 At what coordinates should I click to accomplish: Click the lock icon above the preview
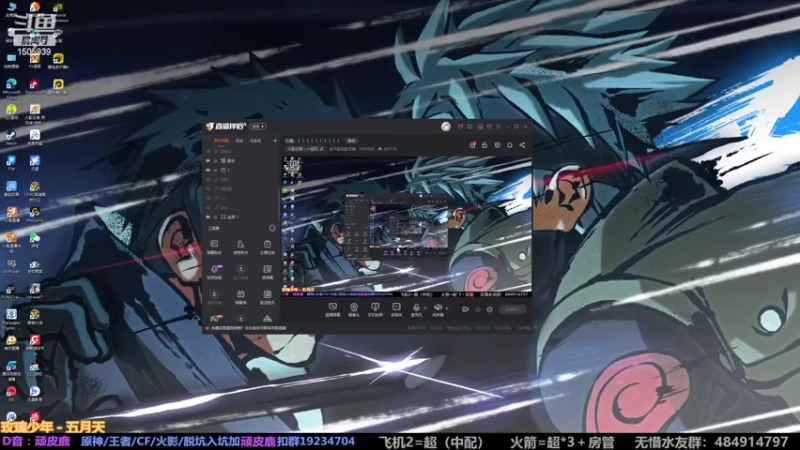point(485,145)
